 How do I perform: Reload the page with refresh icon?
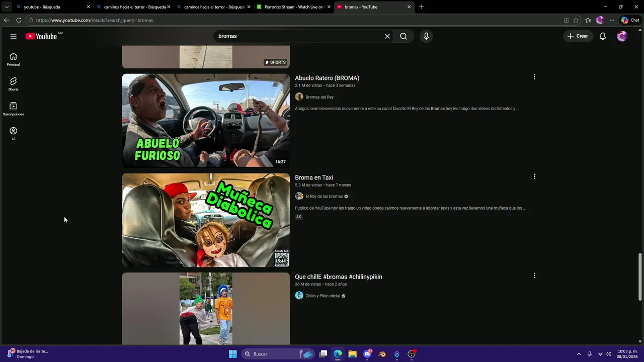[19, 20]
